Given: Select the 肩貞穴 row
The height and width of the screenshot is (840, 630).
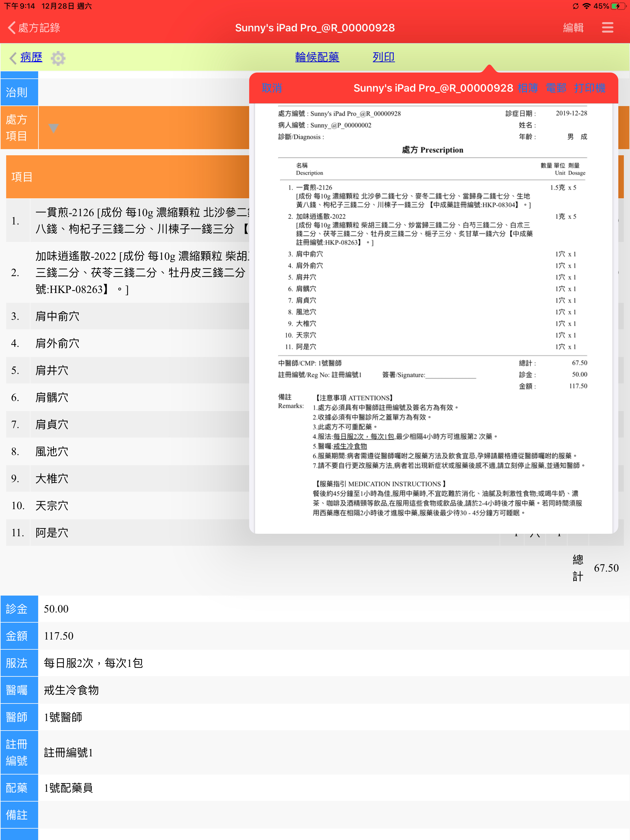Looking at the screenshot, I should [x=128, y=425].
